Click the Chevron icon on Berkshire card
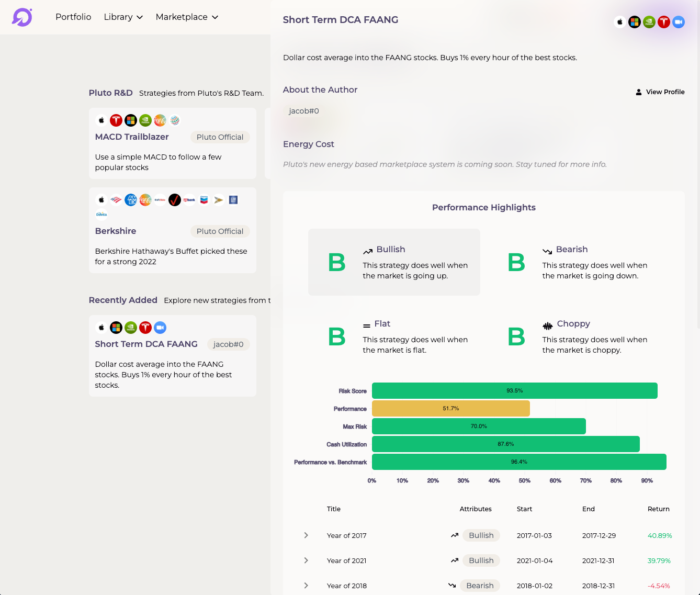Image resolution: width=700 pixels, height=595 pixels. pyautogui.click(x=204, y=200)
